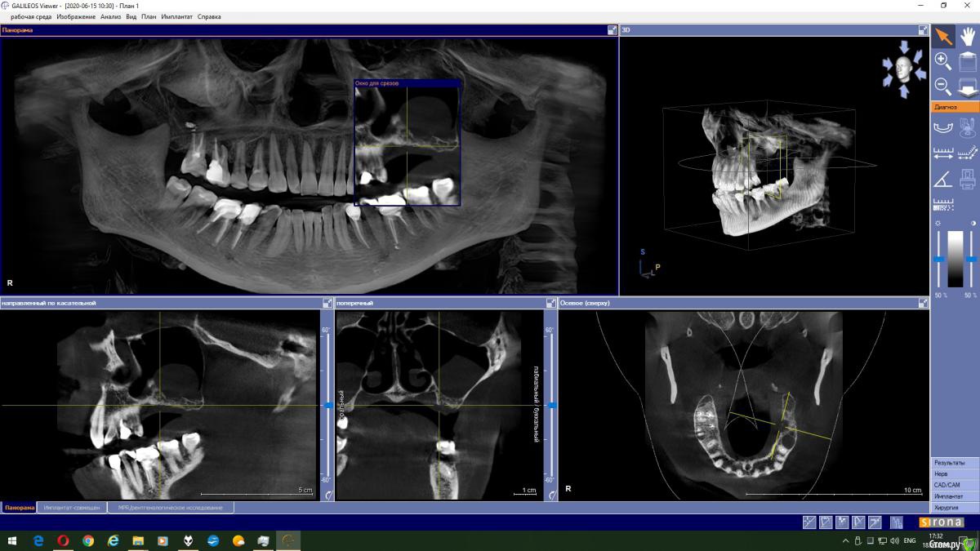Click the zoom in magnifier icon
The height and width of the screenshot is (551, 980).
942,60
